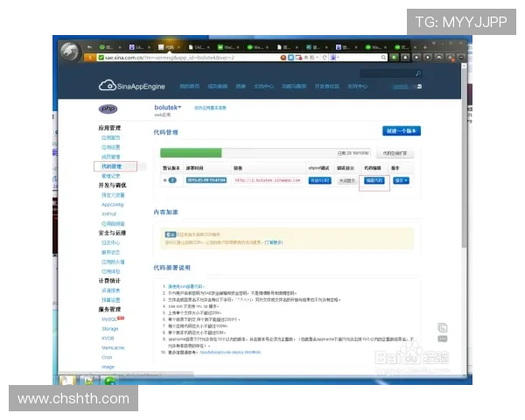Screen dimensions: 525x420
Task: Click the 代码空间扩容 button
Action: click(x=395, y=153)
